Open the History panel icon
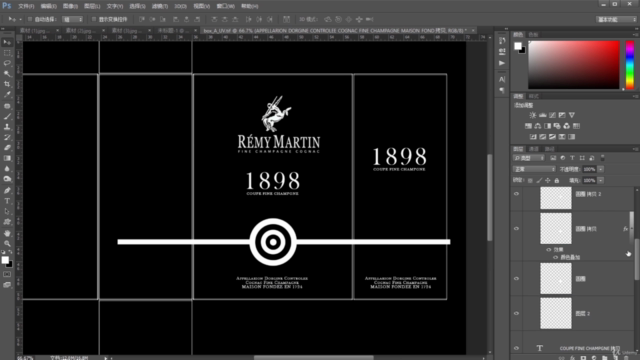 (x=502, y=41)
